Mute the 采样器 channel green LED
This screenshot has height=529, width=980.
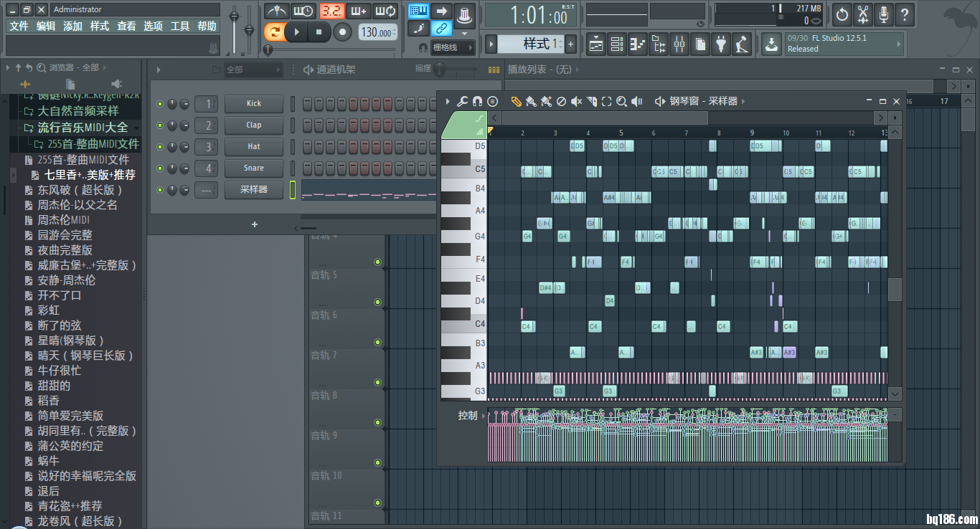tap(160, 190)
